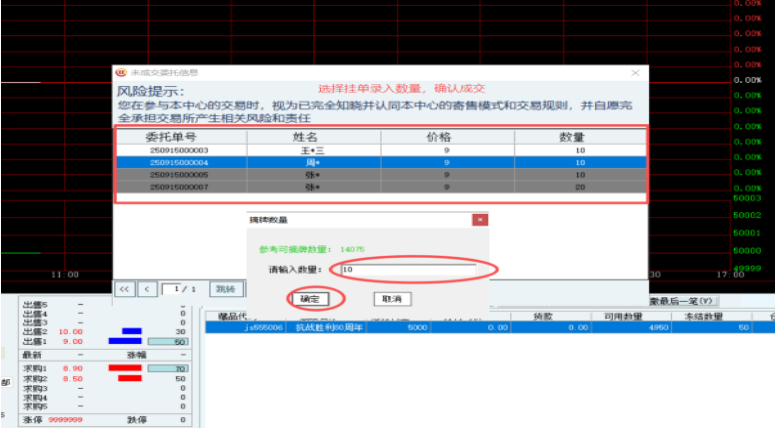Click the 未成交委托信息 window title icon
This screenshot has width=776, height=436.
pos(121,73)
